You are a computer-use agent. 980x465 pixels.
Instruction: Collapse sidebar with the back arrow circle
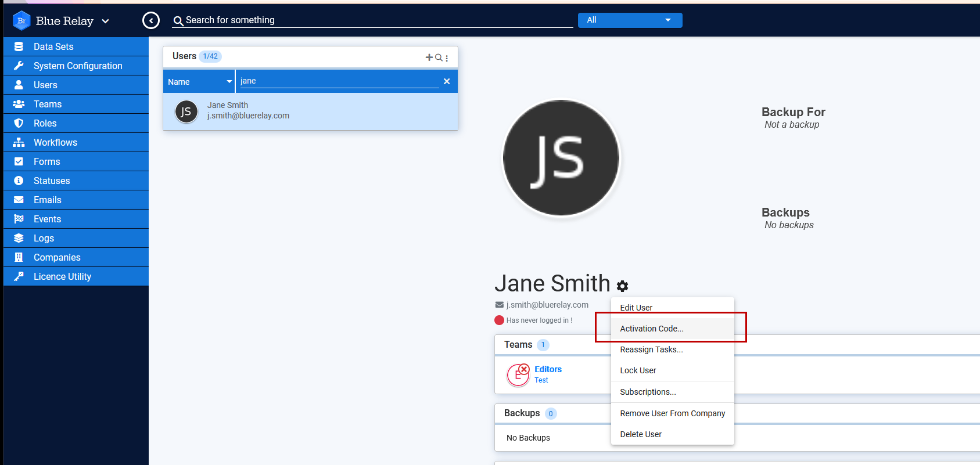coord(151,20)
